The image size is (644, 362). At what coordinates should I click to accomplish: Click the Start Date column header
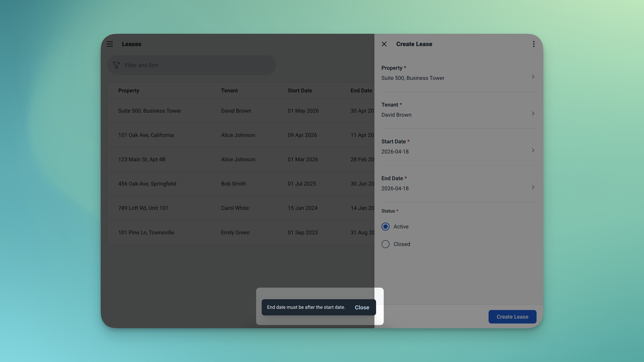pos(300,90)
